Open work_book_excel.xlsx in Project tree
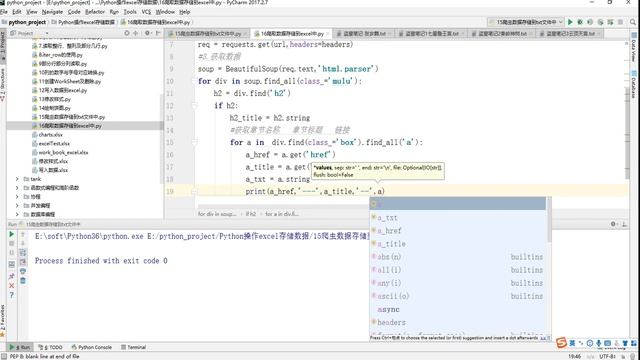Screen dimensions: 640x360 (63, 152)
